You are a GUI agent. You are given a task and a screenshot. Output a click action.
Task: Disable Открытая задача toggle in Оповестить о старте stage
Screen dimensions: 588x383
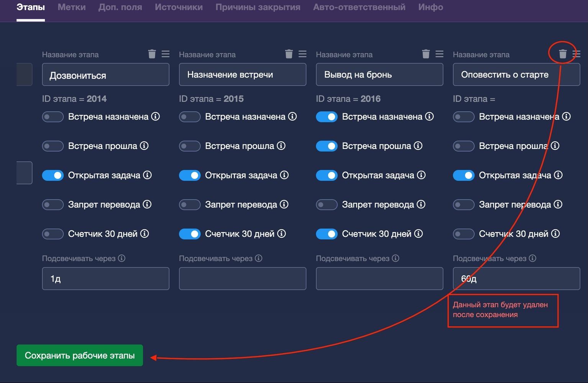tap(464, 175)
